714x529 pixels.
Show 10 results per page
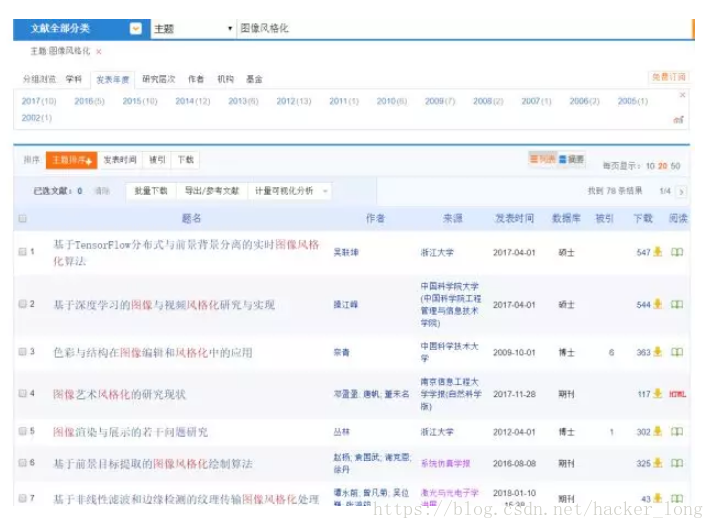coord(650,166)
